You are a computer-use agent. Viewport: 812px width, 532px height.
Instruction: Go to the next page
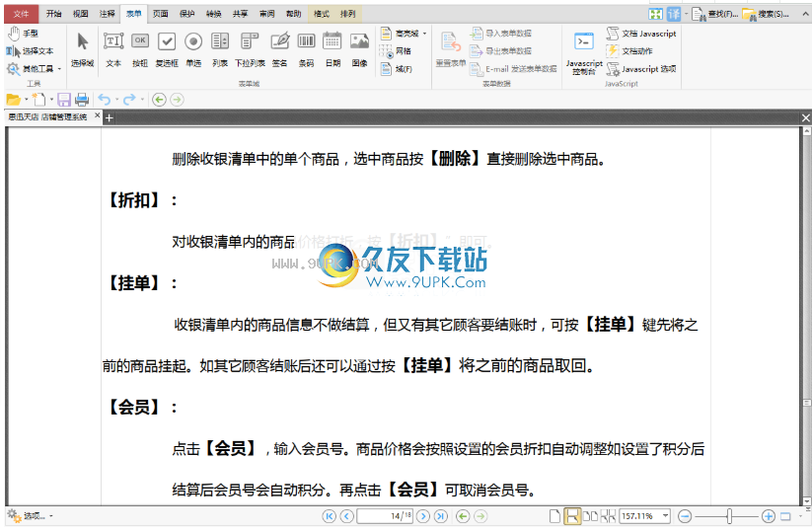coord(423,516)
